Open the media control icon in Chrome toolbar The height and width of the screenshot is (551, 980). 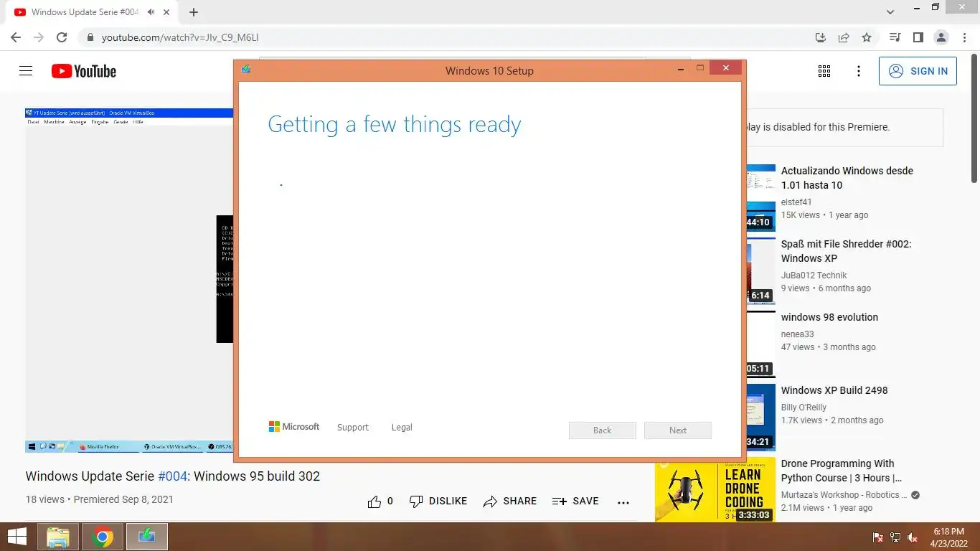pyautogui.click(x=895, y=37)
